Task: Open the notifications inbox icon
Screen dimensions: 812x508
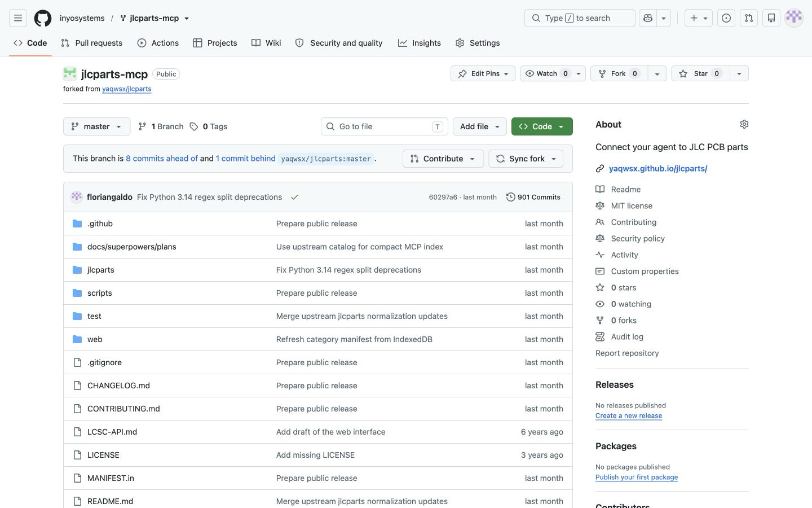Action: point(771,18)
